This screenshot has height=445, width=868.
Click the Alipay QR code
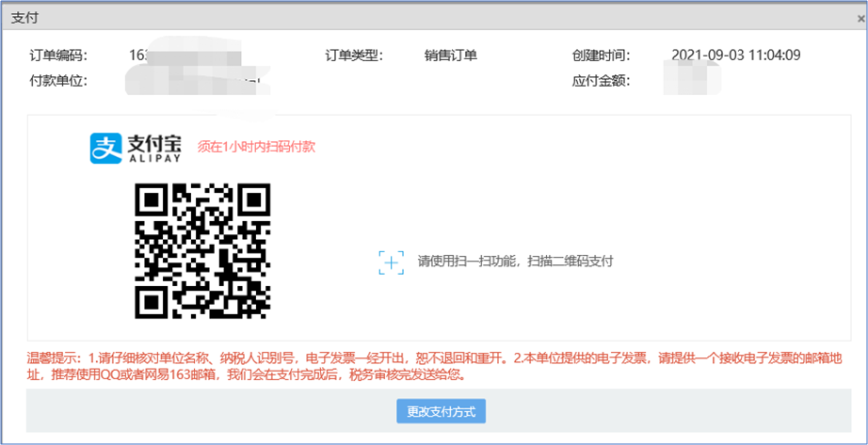click(202, 250)
